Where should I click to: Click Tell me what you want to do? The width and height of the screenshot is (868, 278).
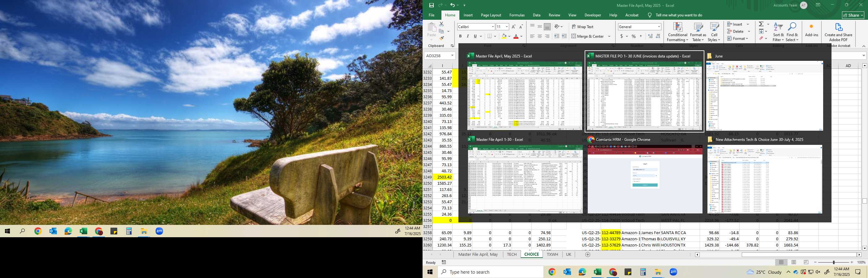click(679, 15)
